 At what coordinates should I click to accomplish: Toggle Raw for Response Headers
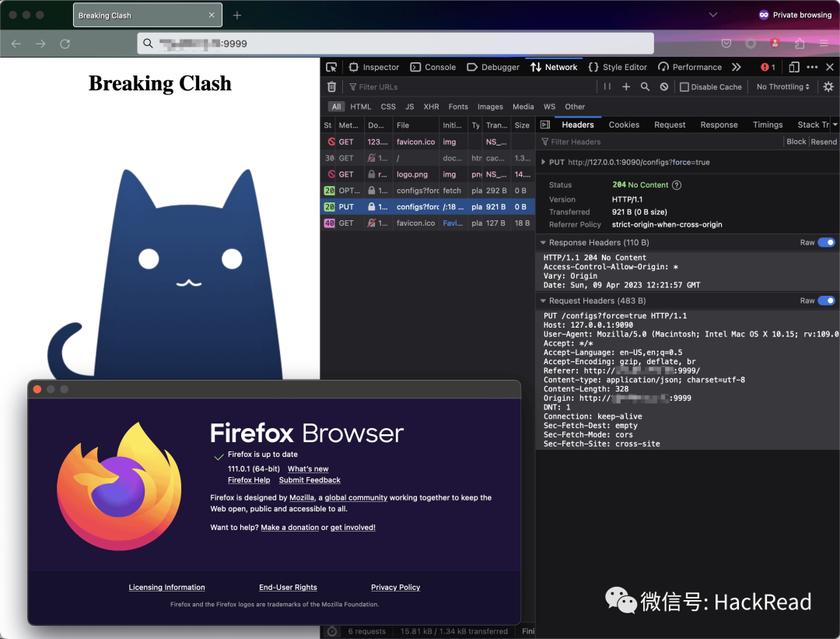point(826,242)
